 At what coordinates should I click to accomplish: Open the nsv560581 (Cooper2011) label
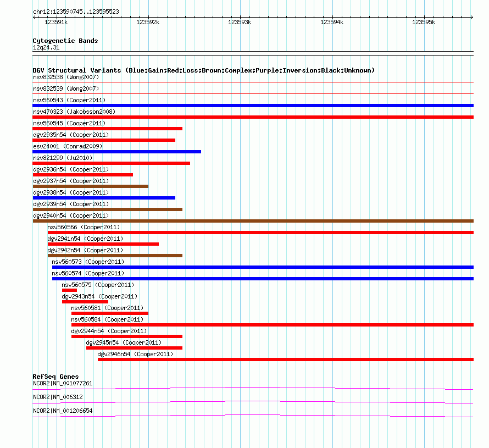pyautogui.click(x=107, y=308)
